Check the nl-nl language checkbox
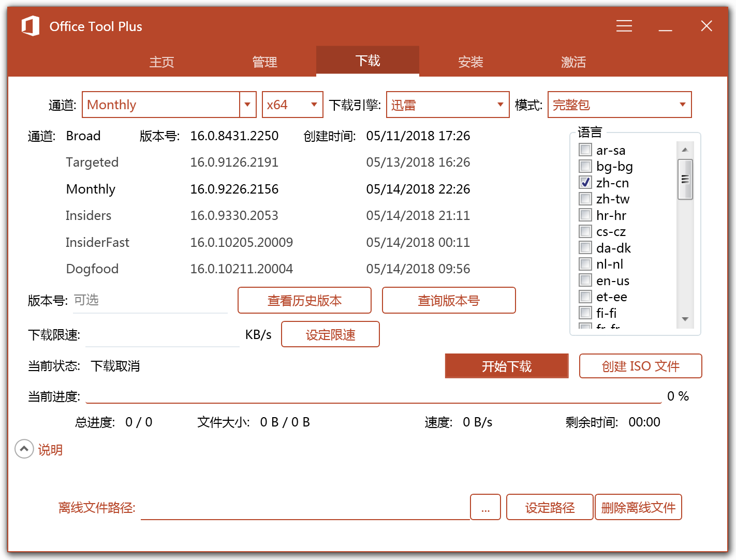The height and width of the screenshot is (560, 736). (585, 264)
